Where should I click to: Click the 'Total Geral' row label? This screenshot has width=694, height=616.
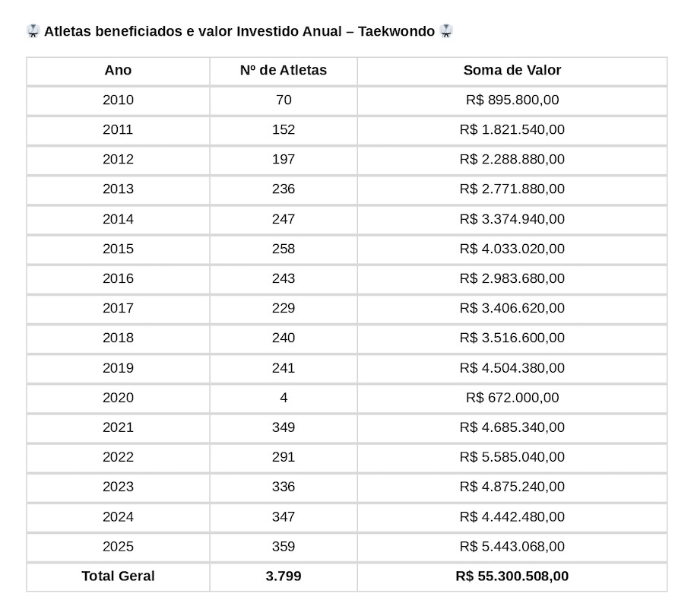(118, 576)
